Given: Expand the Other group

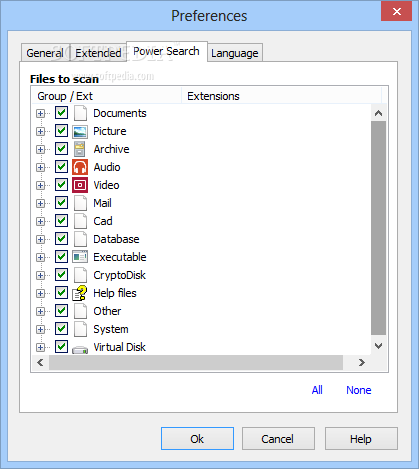Looking at the screenshot, I should coord(40,312).
